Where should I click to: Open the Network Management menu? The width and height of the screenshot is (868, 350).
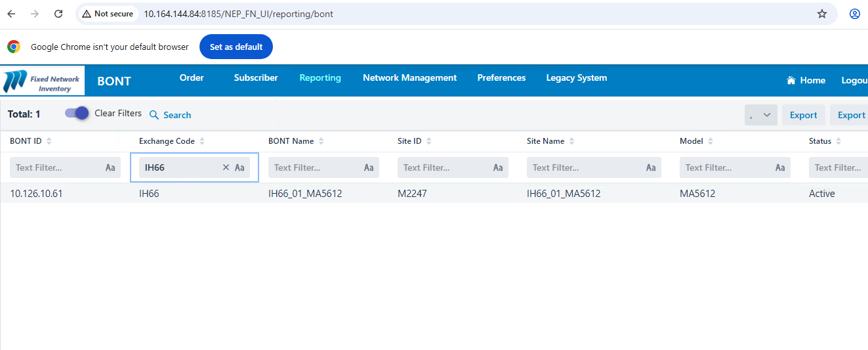pos(409,77)
